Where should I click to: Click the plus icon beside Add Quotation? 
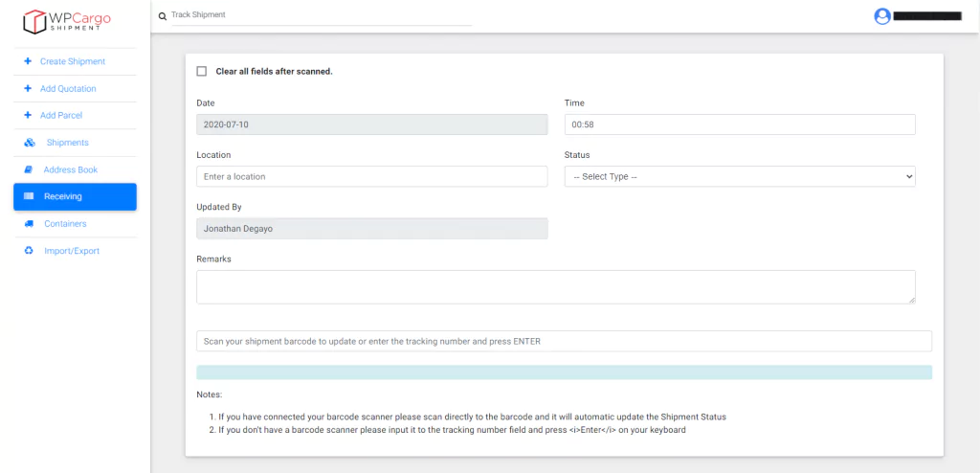coord(28,88)
